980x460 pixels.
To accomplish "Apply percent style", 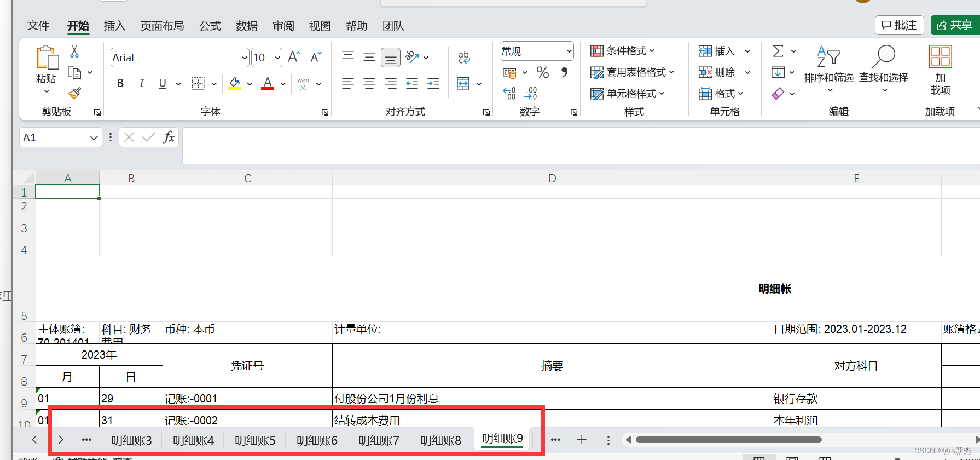I will coord(543,72).
